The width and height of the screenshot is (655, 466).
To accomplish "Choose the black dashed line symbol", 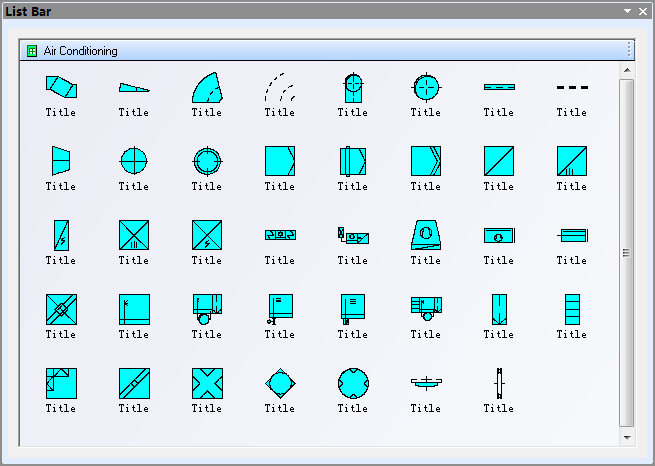I will click(x=571, y=88).
